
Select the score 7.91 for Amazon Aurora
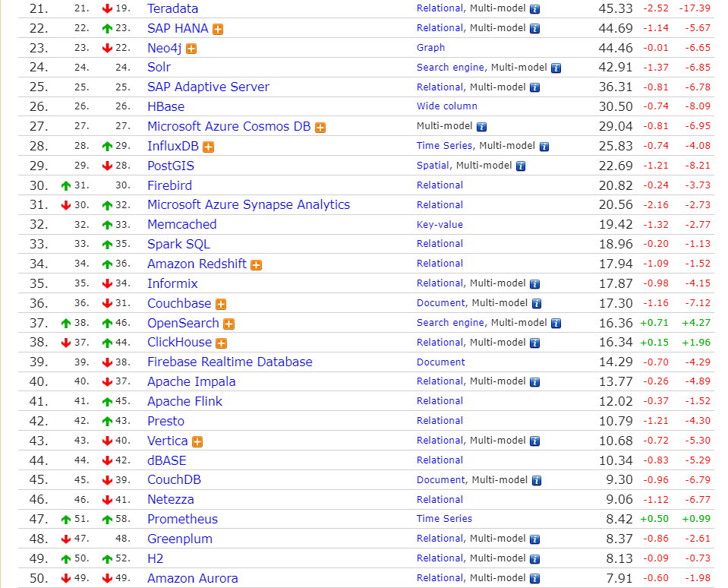(619, 578)
